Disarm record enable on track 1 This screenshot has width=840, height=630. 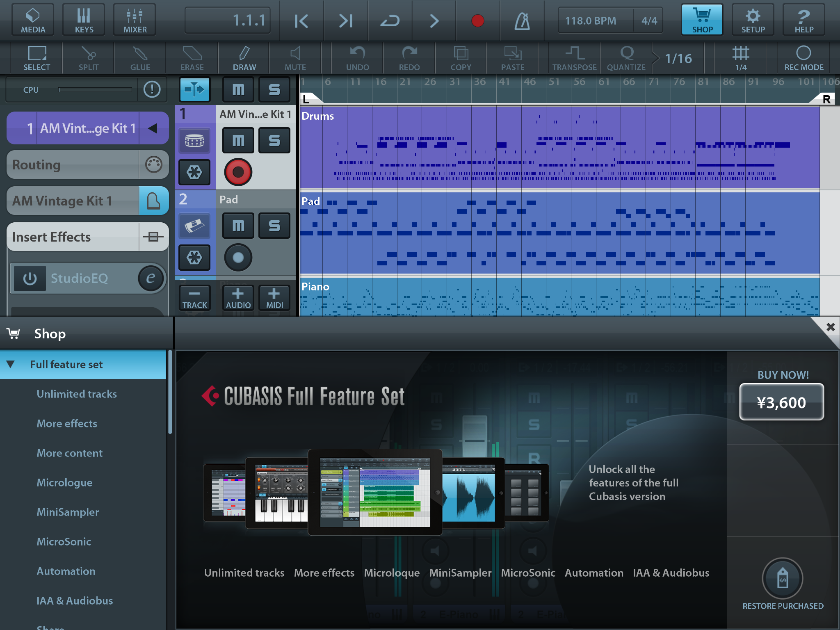[238, 172]
